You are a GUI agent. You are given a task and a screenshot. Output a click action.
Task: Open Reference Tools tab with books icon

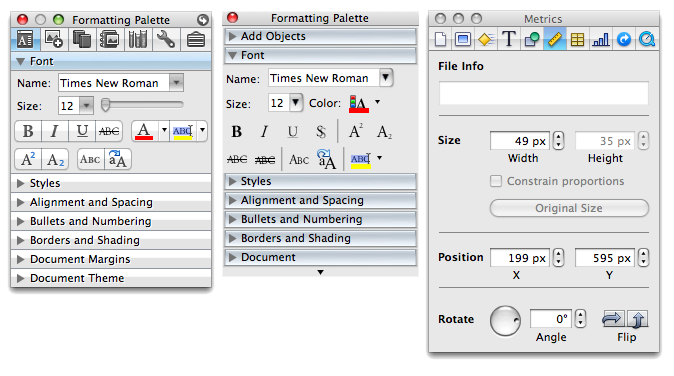pyautogui.click(x=138, y=40)
